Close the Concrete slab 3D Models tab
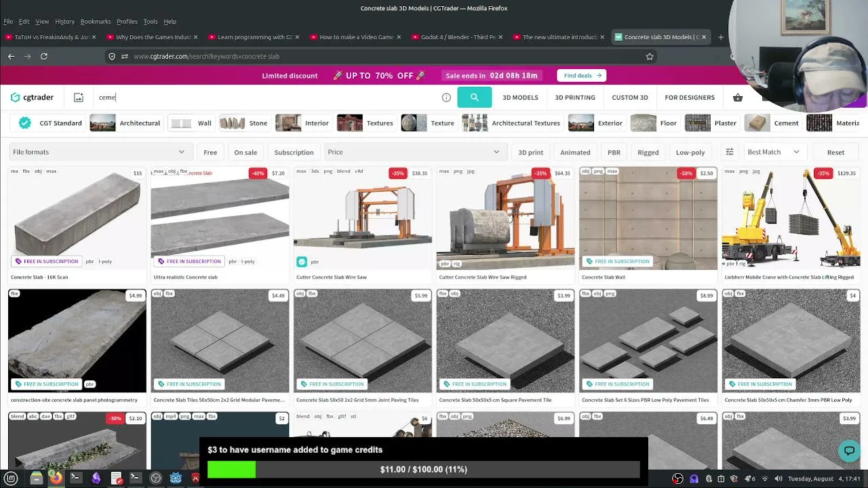 [704, 37]
